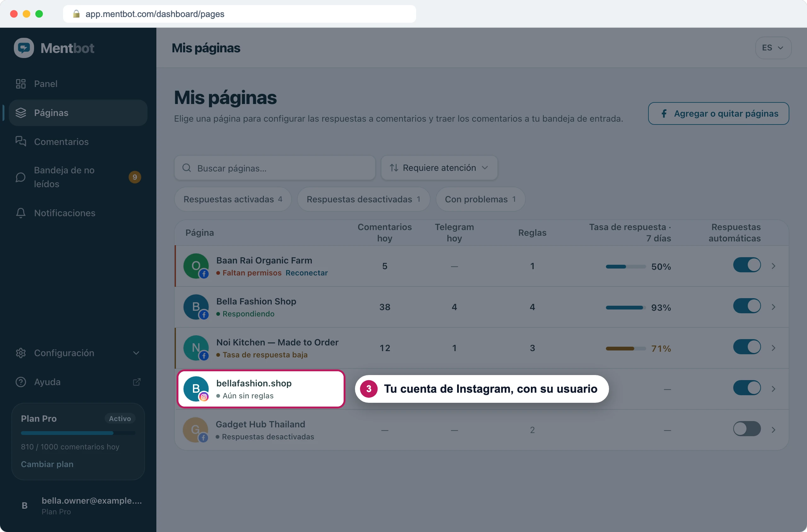Click the external link icon beside Ayuda

pyautogui.click(x=136, y=382)
